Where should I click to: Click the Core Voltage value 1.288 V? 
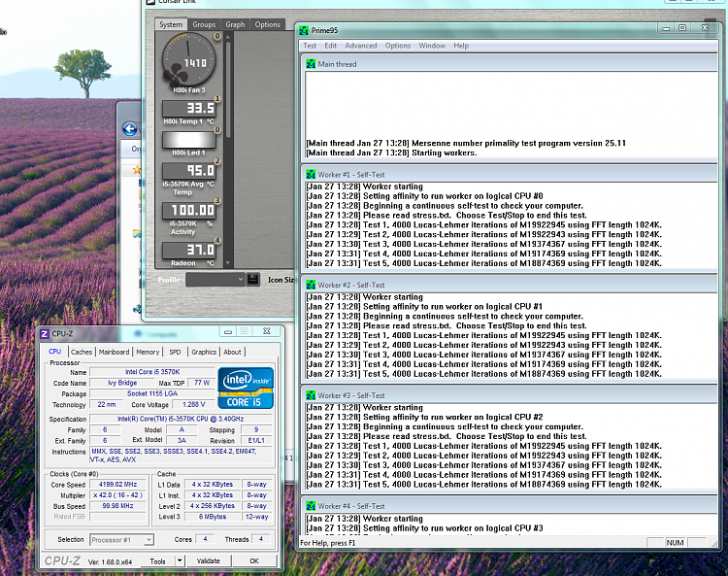(x=193, y=405)
